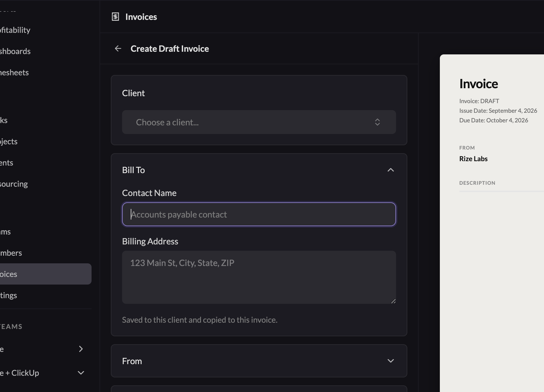Screen dimensions: 544x392
Task: Click Rize Labs in the invoice preview
Action: click(x=473, y=159)
